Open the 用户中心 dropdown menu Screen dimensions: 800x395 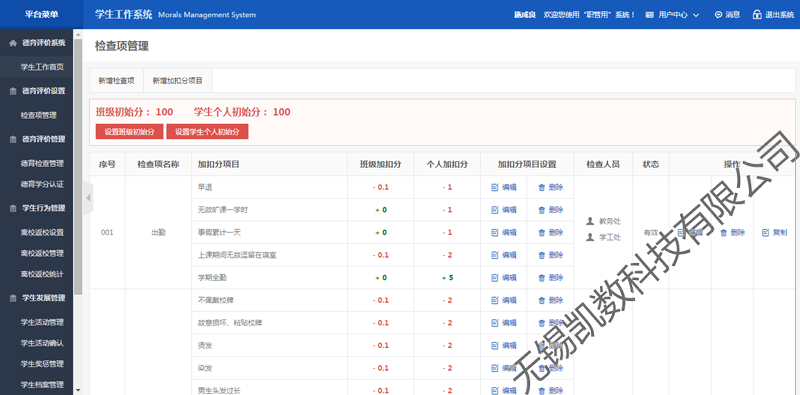click(x=672, y=15)
